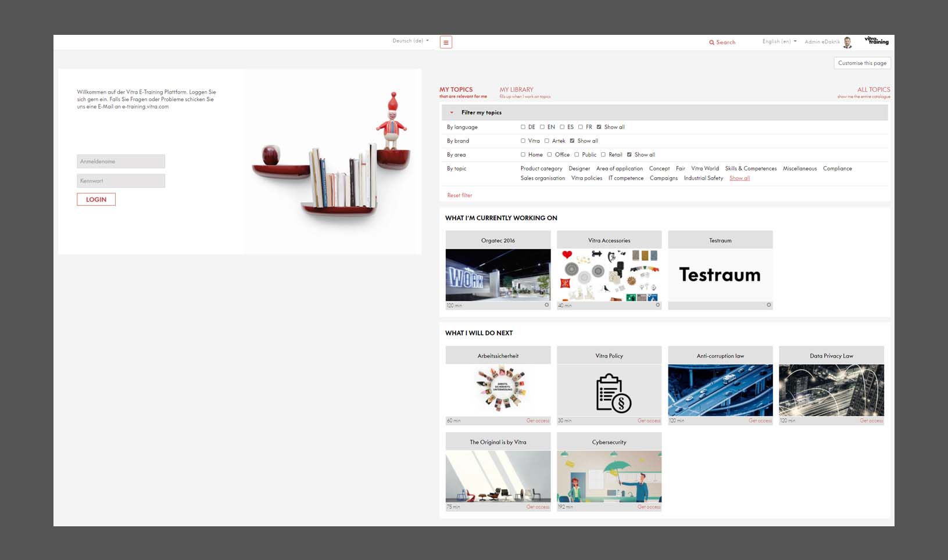
Task: Open the hamburger menu icon
Action: pyautogui.click(x=446, y=42)
